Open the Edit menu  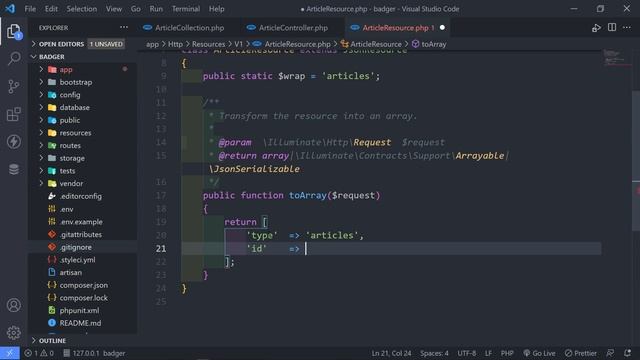click(51, 9)
